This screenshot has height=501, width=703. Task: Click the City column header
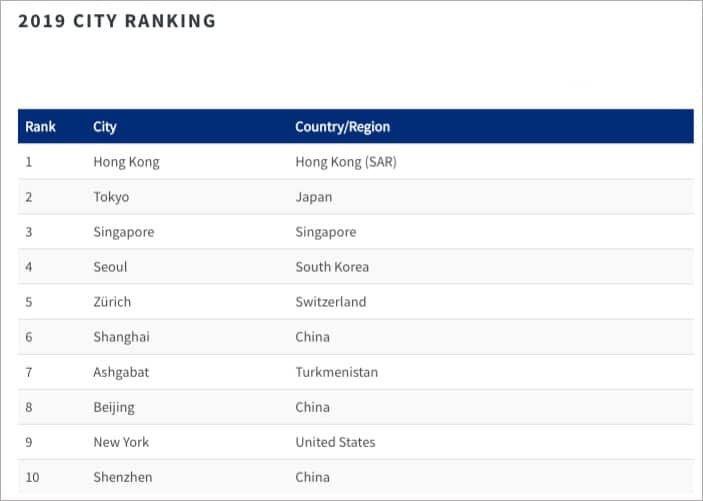(104, 126)
